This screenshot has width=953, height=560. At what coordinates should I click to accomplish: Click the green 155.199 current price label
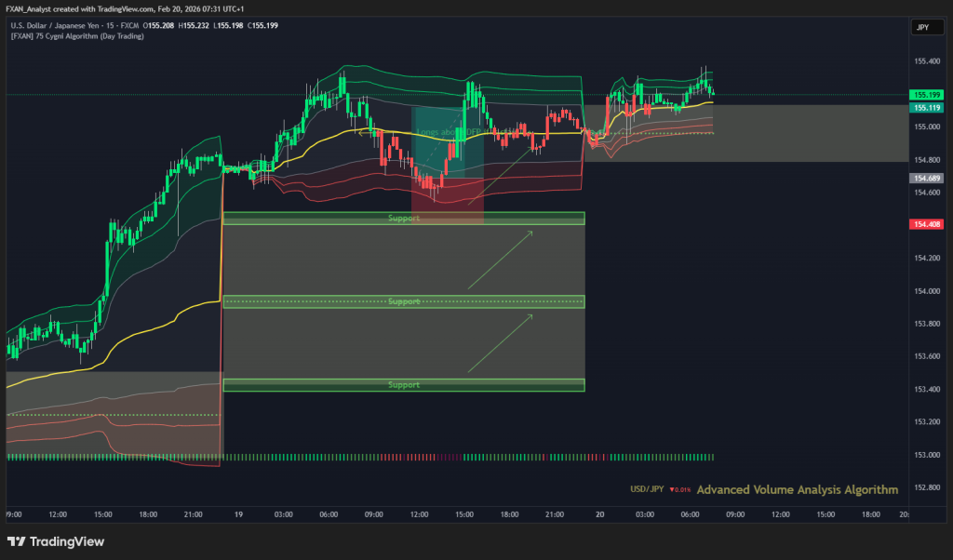(x=927, y=95)
